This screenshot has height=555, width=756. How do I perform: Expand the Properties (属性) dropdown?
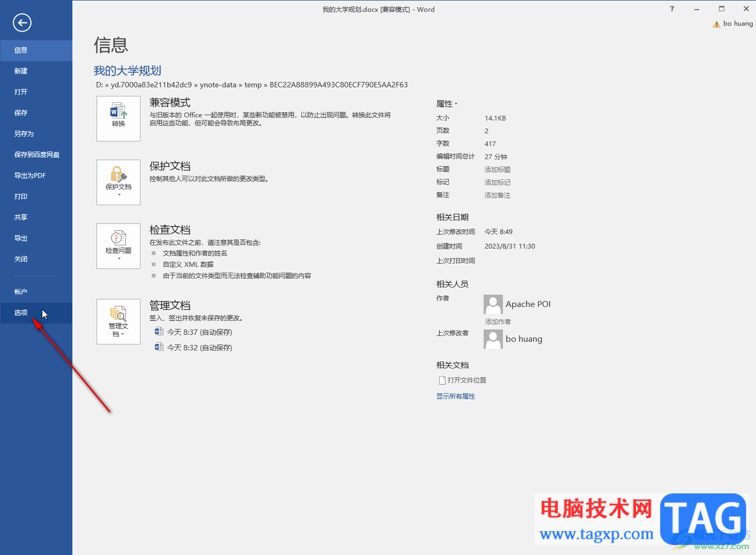[x=447, y=104]
